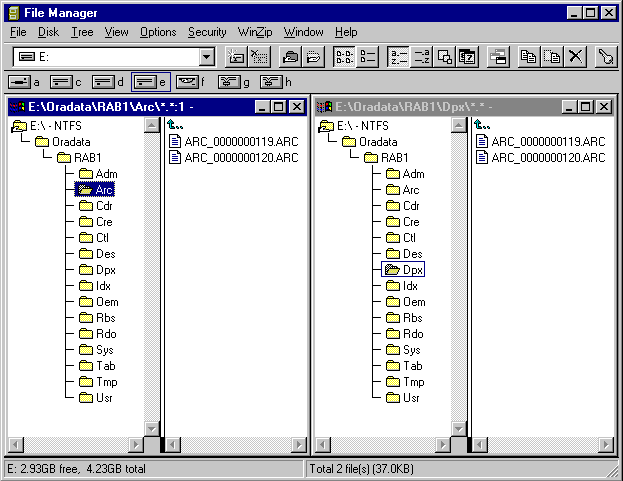
Task: Click the left tree's vertical scrollbar down arrow
Action: [151, 428]
